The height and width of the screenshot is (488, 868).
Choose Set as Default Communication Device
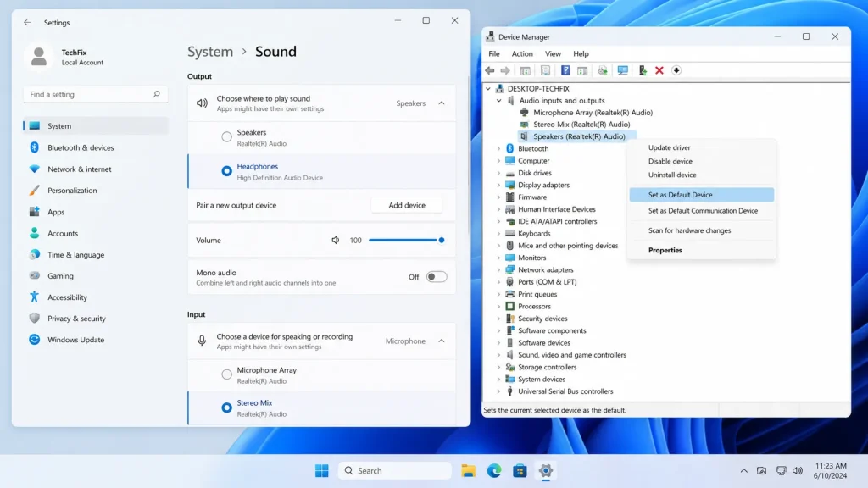point(701,211)
